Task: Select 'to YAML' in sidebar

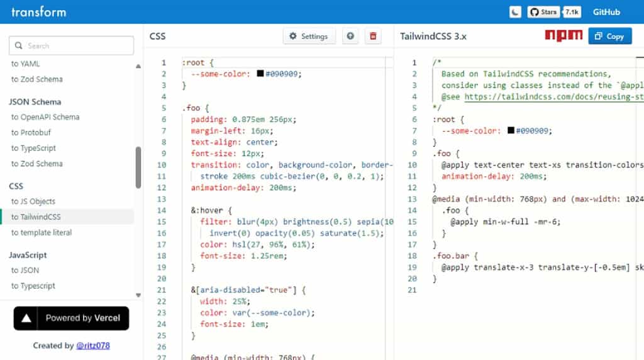Action: point(25,64)
